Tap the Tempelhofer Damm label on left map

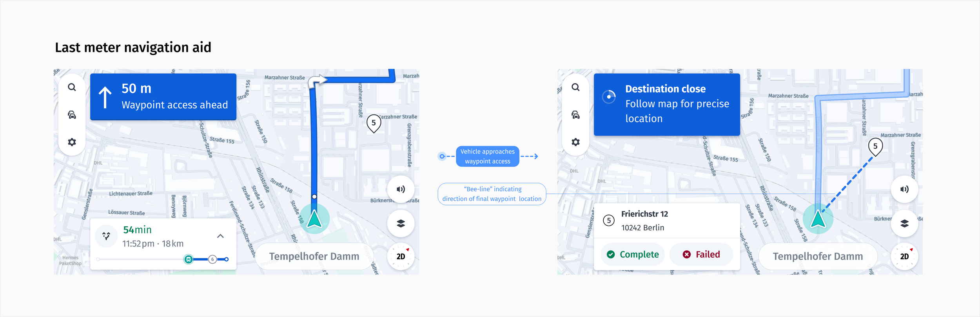click(314, 256)
